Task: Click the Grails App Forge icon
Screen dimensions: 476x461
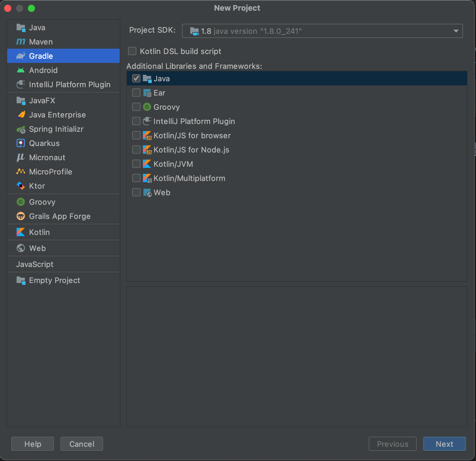Action: click(x=21, y=216)
